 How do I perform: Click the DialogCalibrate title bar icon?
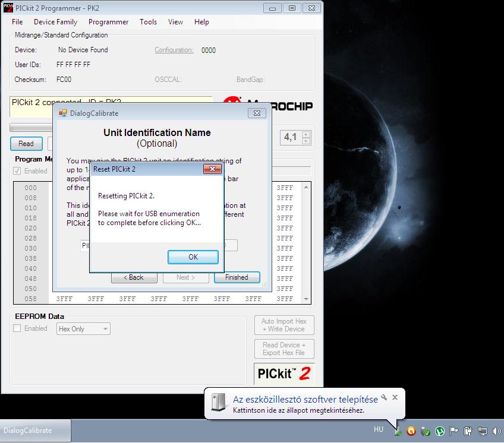coord(63,113)
